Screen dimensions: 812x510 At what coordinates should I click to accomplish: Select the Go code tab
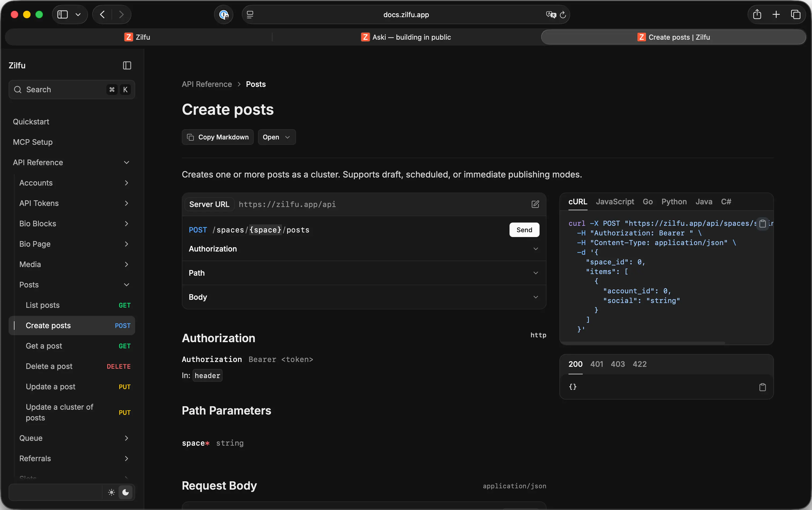(x=647, y=202)
